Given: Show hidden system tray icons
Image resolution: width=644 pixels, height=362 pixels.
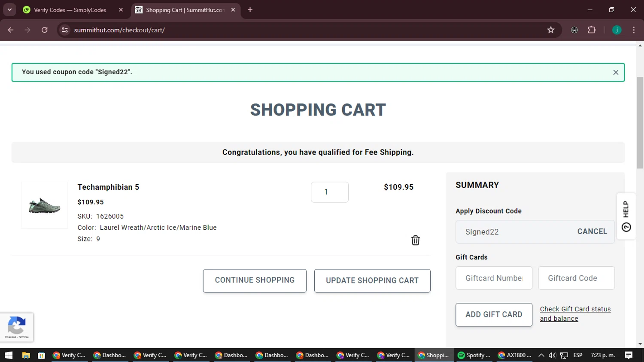Looking at the screenshot, I should (x=541, y=355).
